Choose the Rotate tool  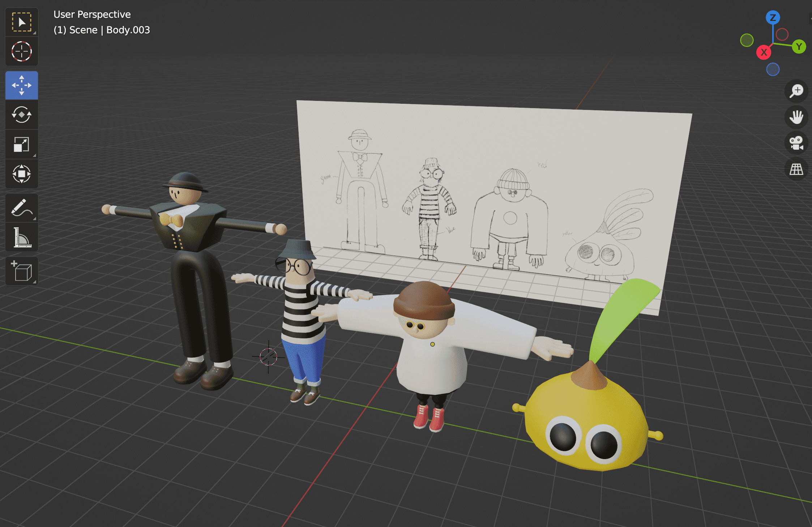coord(22,115)
